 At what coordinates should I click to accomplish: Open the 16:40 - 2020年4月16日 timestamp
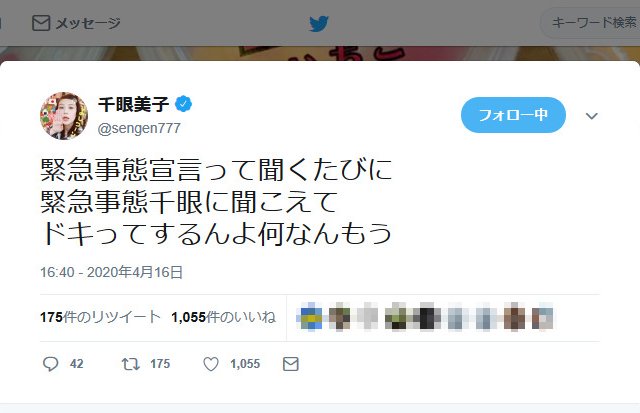pyautogui.click(x=111, y=272)
